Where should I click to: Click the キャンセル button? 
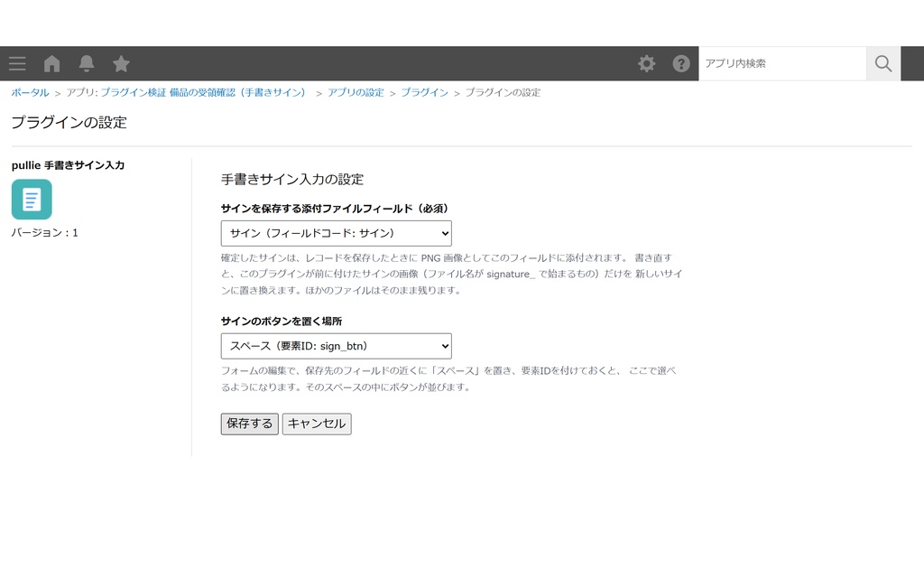coord(317,424)
